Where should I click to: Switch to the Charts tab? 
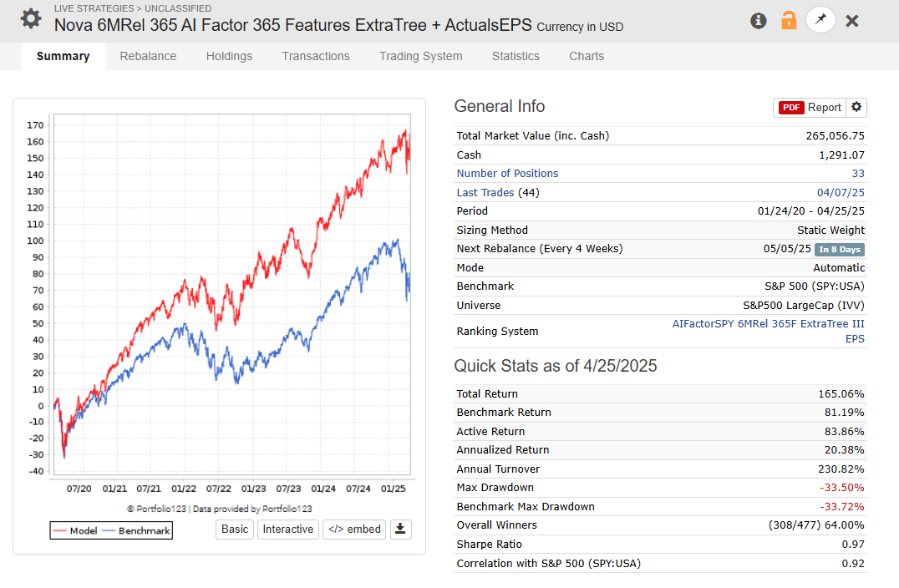(x=587, y=56)
